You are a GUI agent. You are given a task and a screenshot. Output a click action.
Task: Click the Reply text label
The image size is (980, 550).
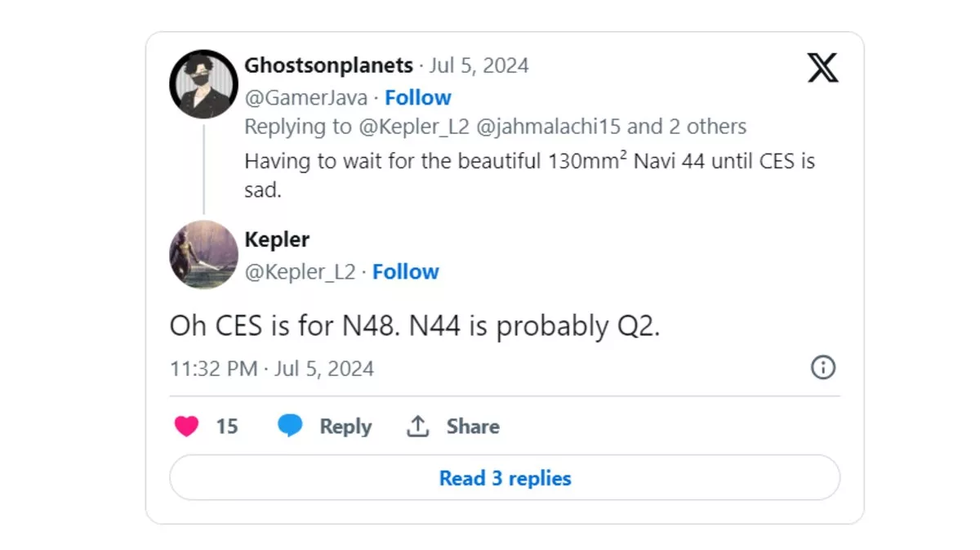345,426
